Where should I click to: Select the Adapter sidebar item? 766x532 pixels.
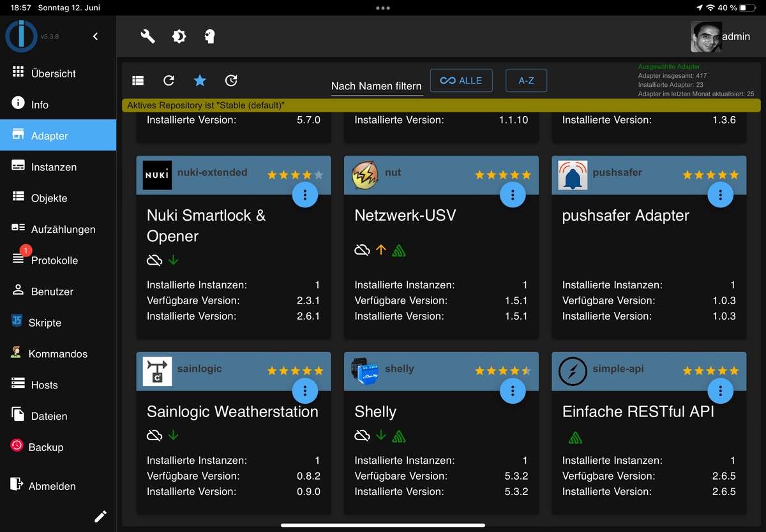[58, 135]
